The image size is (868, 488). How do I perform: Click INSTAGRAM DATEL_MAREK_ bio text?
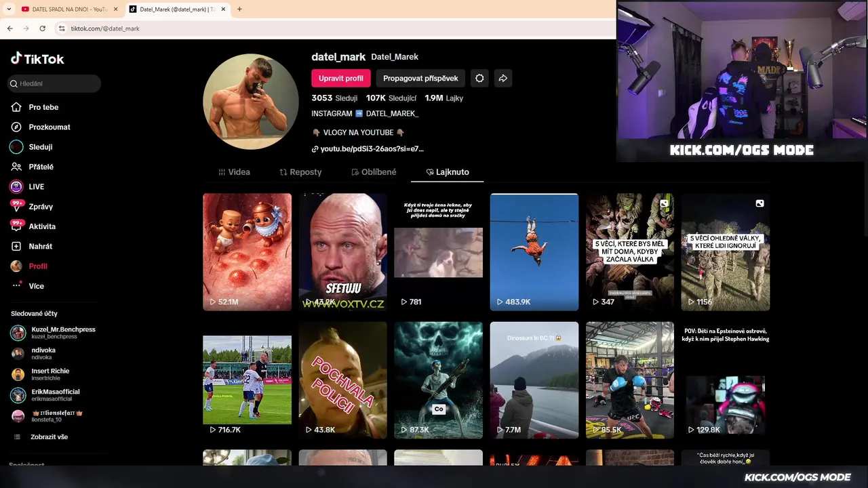(x=365, y=114)
